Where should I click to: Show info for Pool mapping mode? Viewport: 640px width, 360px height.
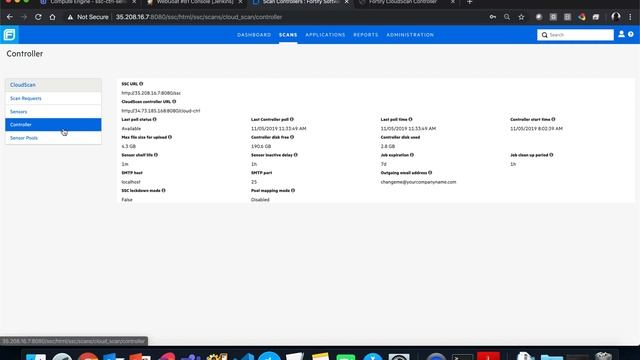click(x=293, y=191)
